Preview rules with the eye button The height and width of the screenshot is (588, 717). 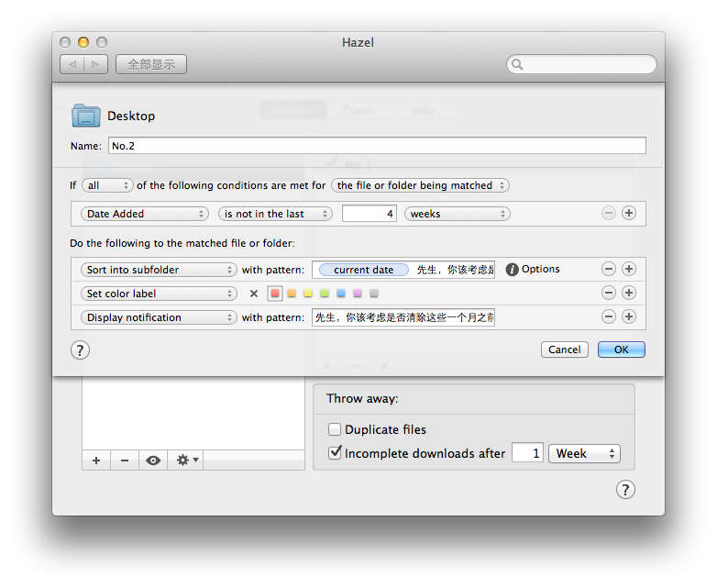(x=153, y=460)
